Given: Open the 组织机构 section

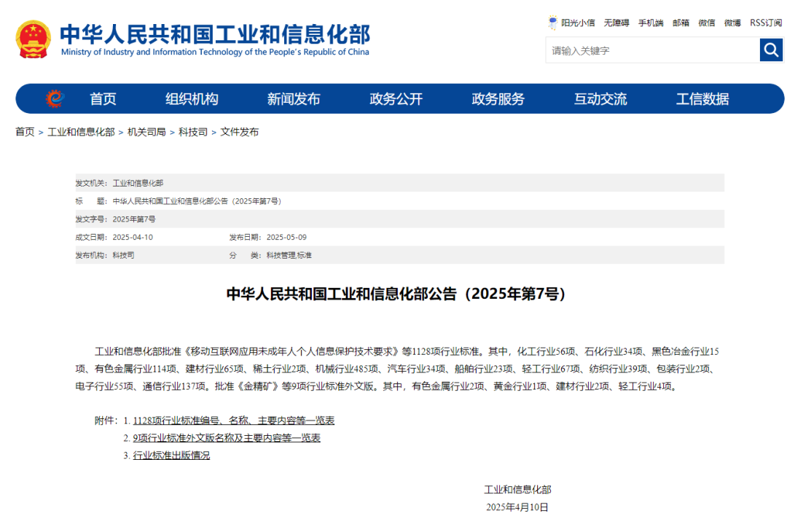Looking at the screenshot, I should [192, 98].
